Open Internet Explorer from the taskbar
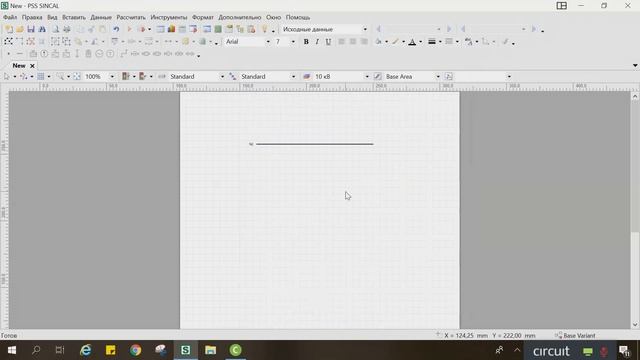This screenshot has width=640, height=360. (x=86, y=350)
